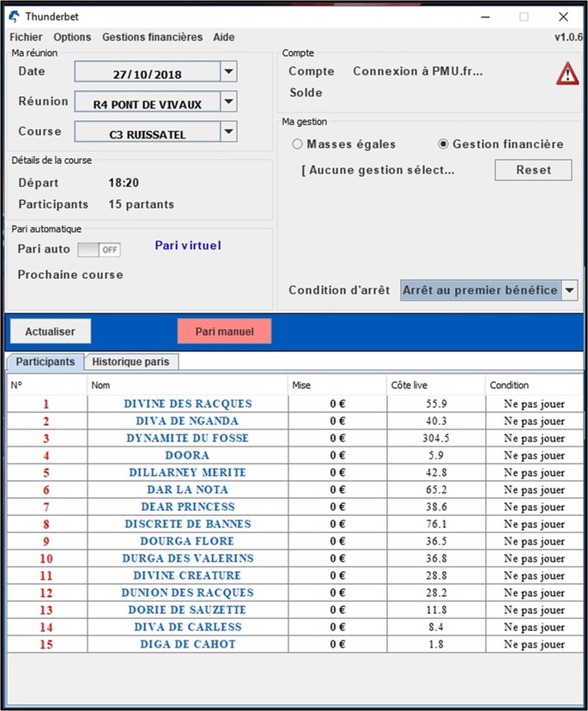This screenshot has width=588, height=711.
Task: Select the Masses égales radio button
Action: point(297,144)
